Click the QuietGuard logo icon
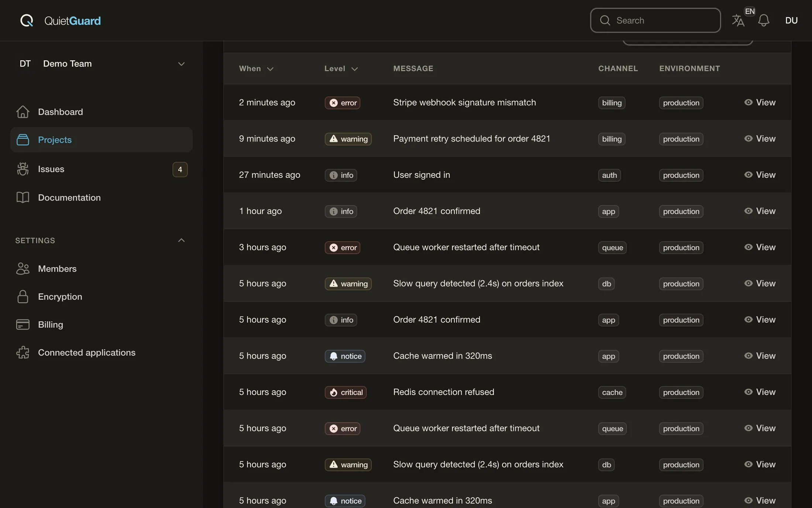This screenshot has height=508, width=812. 27,20
